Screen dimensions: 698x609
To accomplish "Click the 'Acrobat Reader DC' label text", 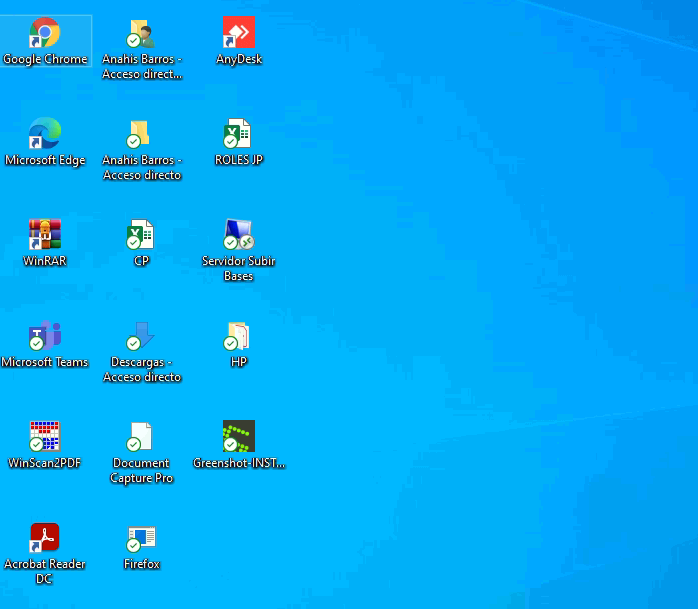I will (45, 571).
